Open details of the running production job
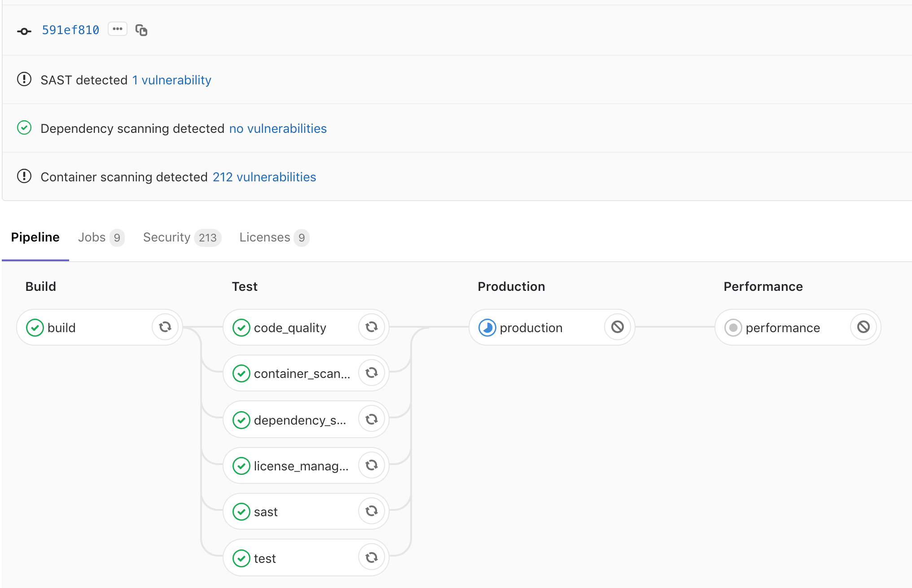This screenshot has width=912, height=588. click(532, 327)
